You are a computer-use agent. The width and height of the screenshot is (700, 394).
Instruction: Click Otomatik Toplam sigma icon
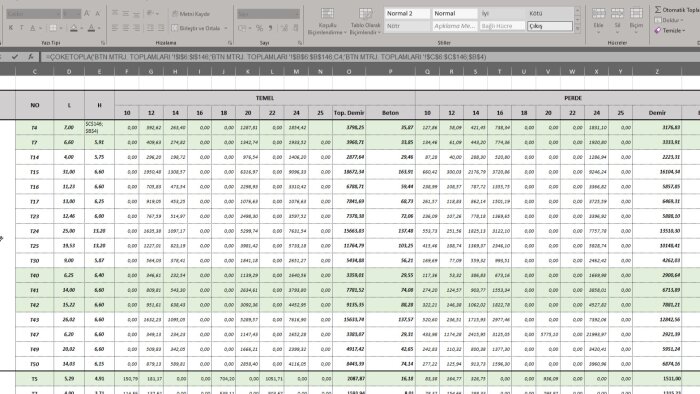coord(658,9)
